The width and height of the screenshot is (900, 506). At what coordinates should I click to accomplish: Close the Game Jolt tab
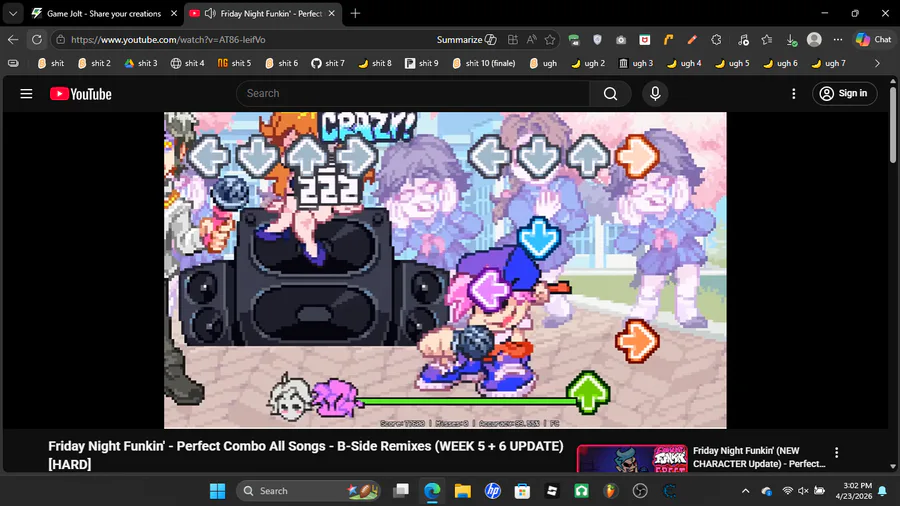point(173,13)
